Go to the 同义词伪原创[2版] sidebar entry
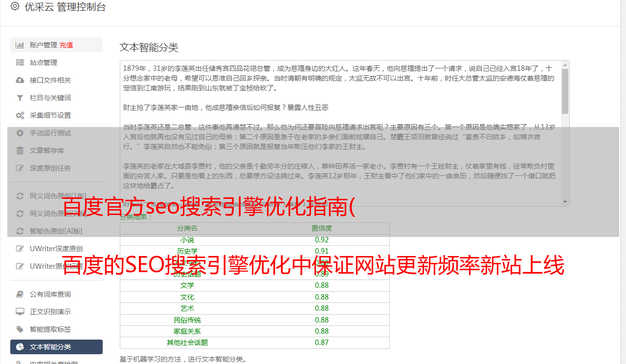 tap(56, 214)
